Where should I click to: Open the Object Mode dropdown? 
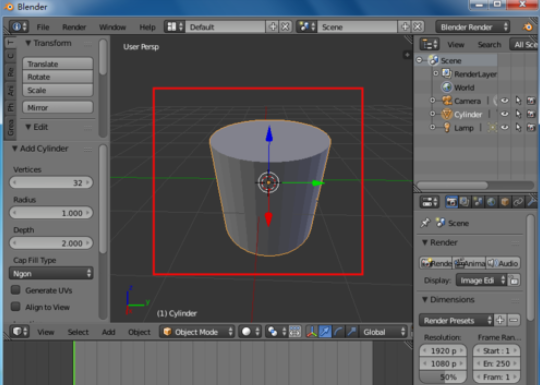coord(197,332)
